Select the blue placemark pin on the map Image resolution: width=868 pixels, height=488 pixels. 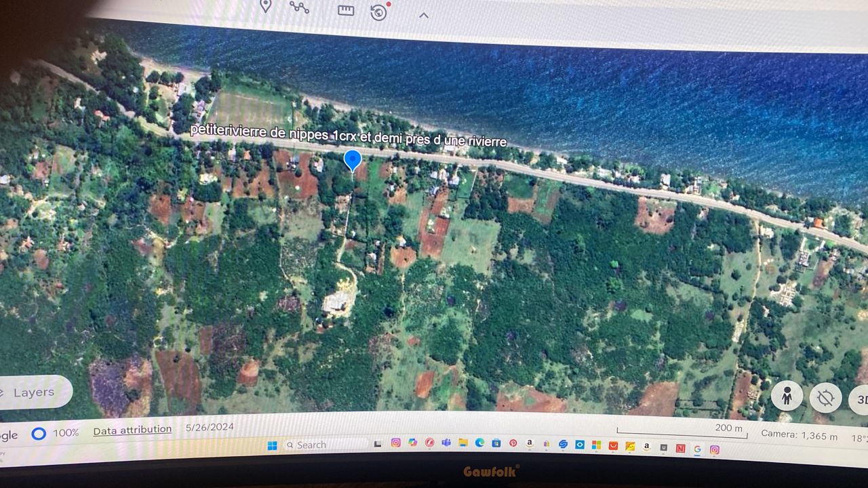click(353, 161)
